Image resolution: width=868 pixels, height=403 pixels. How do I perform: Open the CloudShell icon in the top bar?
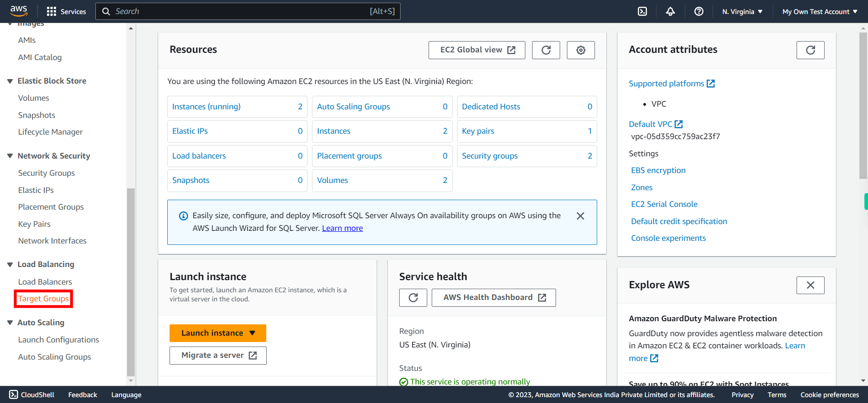click(642, 11)
